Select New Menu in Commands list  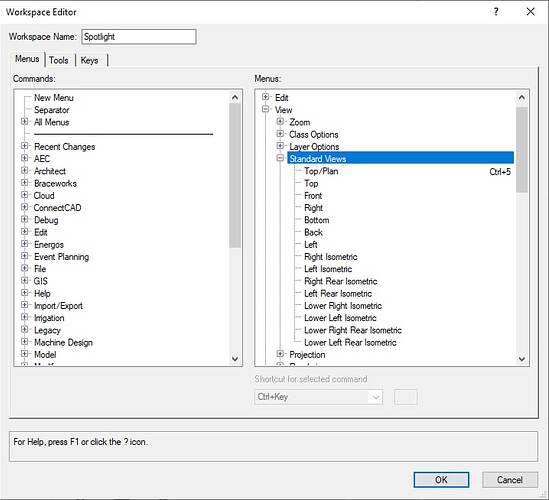pyautogui.click(x=54, y=98)
